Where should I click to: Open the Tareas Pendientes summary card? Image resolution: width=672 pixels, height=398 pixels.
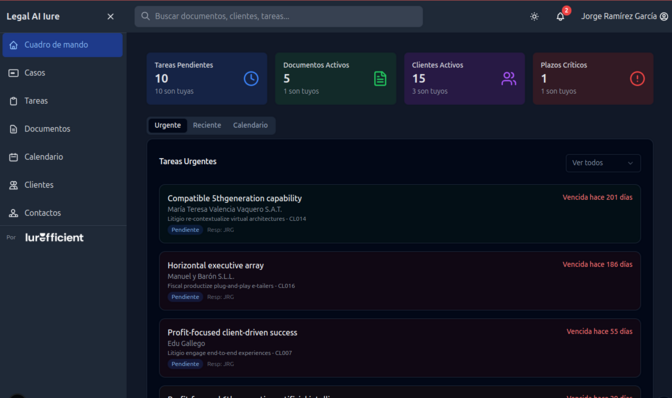207,78
